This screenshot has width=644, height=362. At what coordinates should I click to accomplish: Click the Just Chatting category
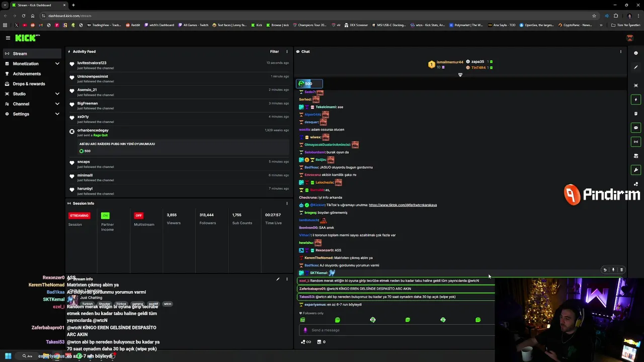(x=91, y=298)
